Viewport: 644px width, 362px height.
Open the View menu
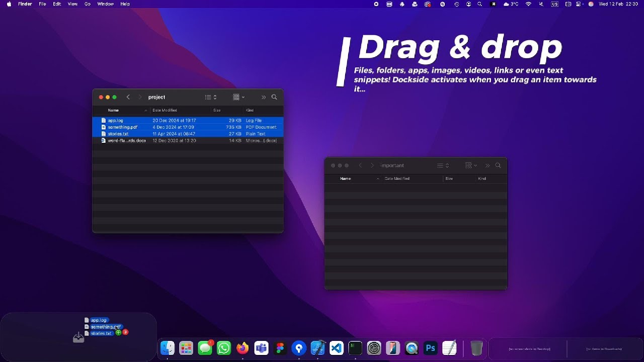pyautogui.click(x=72, y=4)
